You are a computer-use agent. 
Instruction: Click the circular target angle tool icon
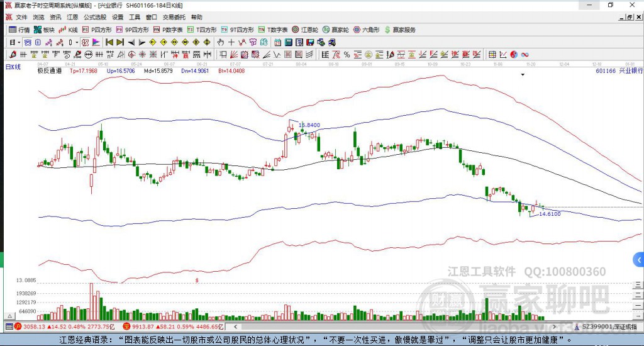pos(131,54)
